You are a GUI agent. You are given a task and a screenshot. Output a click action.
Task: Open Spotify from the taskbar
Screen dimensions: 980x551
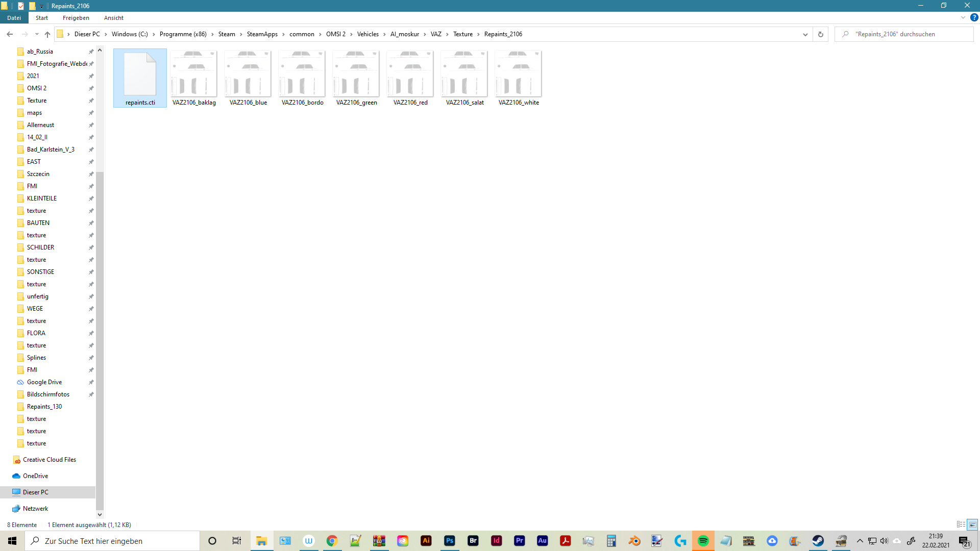point(703,541)
